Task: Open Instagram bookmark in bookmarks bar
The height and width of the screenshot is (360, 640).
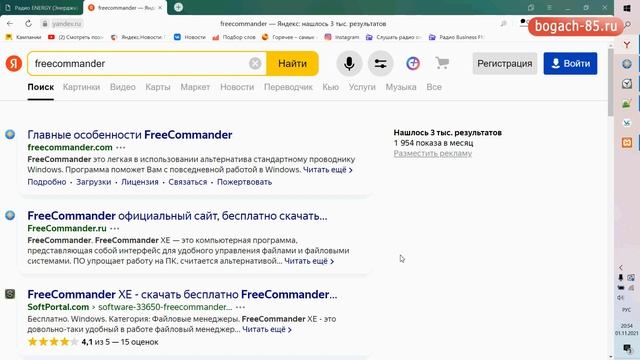Action: click(x=341, y=37)
